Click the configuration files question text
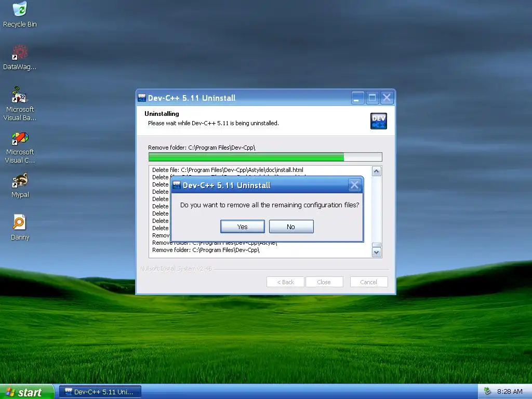 coord(270,205)
